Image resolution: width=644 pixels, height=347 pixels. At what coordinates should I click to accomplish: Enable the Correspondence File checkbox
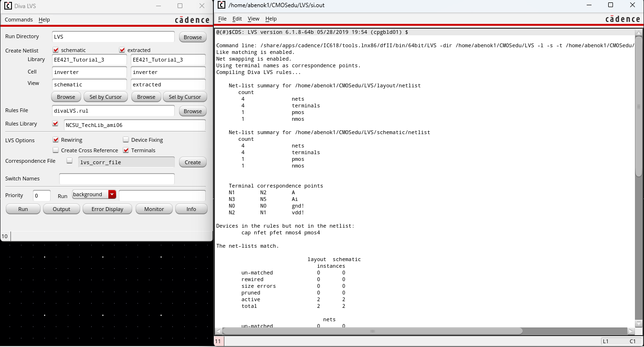(69, 161)
